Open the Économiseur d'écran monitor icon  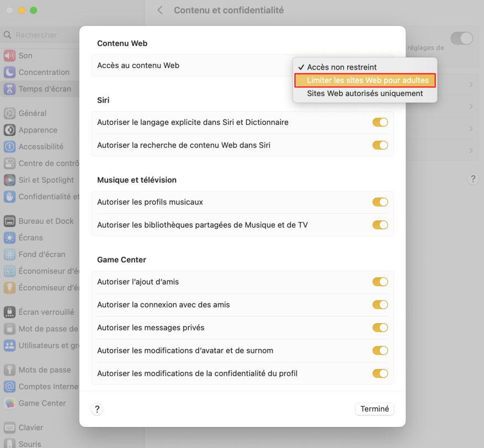9,271
